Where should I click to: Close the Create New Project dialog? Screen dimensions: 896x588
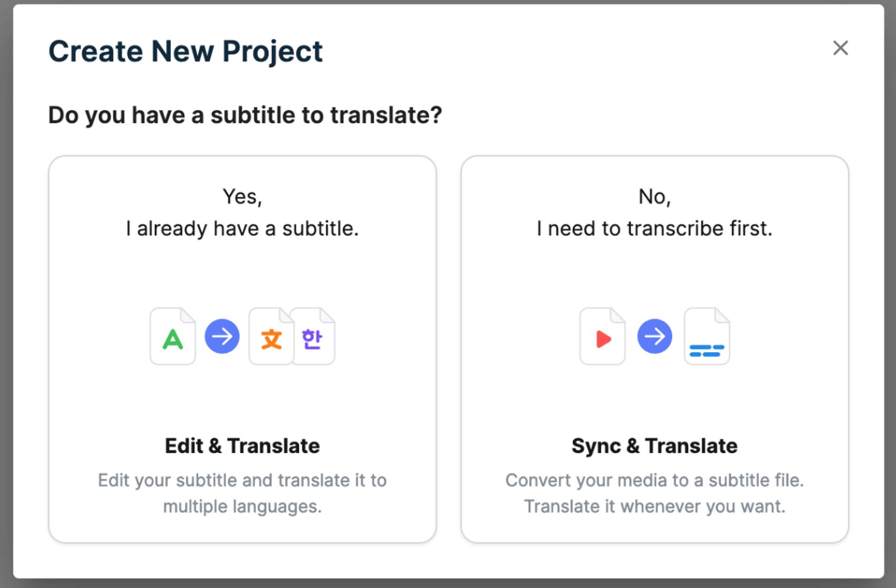pos(840,48)
